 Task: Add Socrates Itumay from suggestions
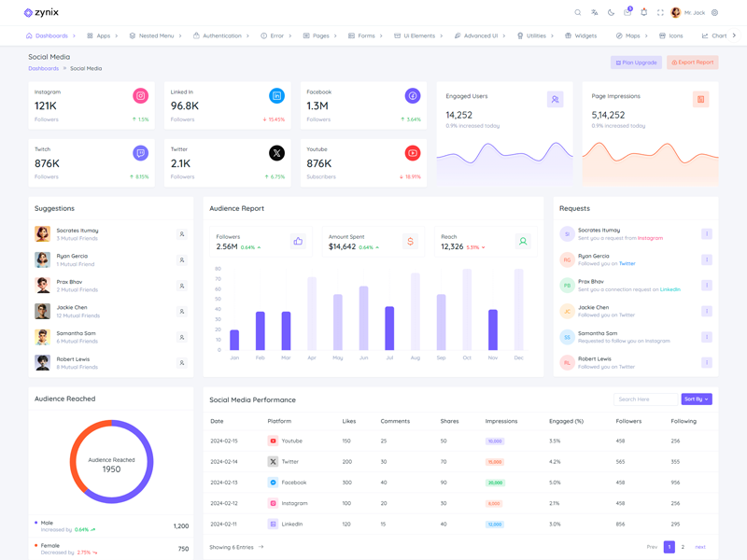[182, 234]
